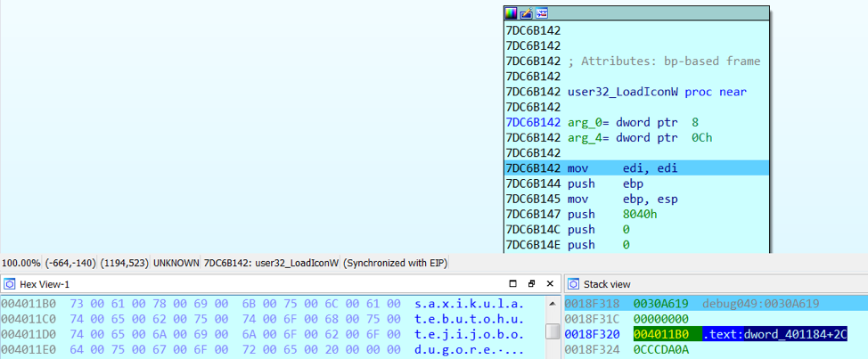Click the Hex View-1 panel icon
This screenshot has width=868, height=359.
(x=10, y=284)
